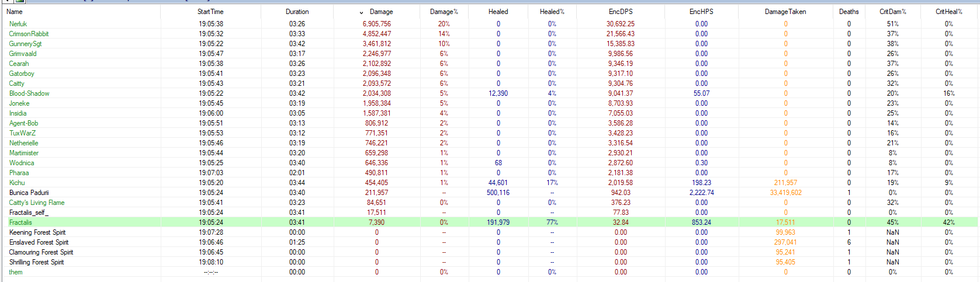The height and width of the screenshot is (282, 980).
Task: Click the small green icon above Name column
Action: click(x=19, y=1)
